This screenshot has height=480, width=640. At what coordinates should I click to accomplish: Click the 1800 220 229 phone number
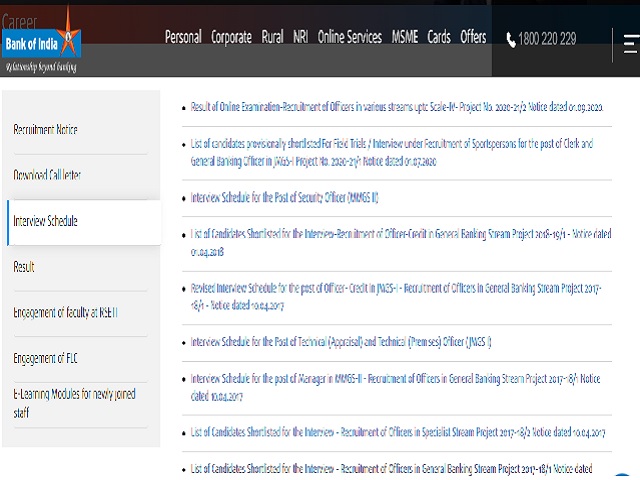tap(547, 40)
